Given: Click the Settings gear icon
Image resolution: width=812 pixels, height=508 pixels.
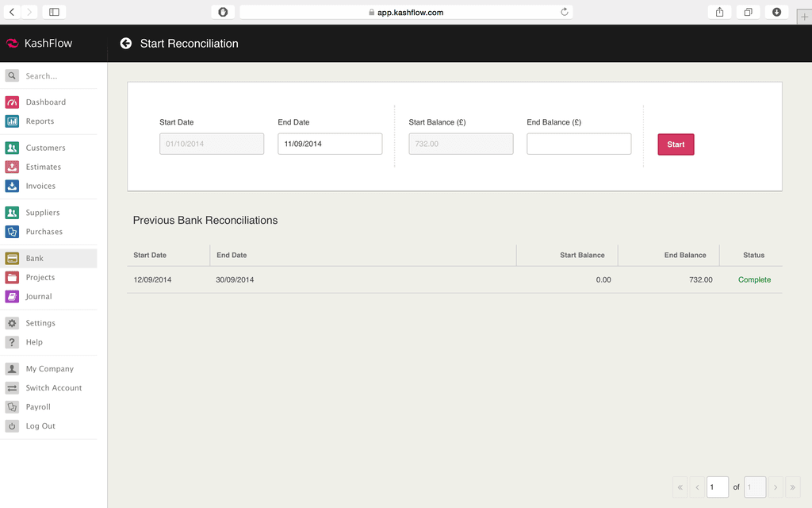Looking at the screenshot, I should pyautogui.click(x=12, y=323).
